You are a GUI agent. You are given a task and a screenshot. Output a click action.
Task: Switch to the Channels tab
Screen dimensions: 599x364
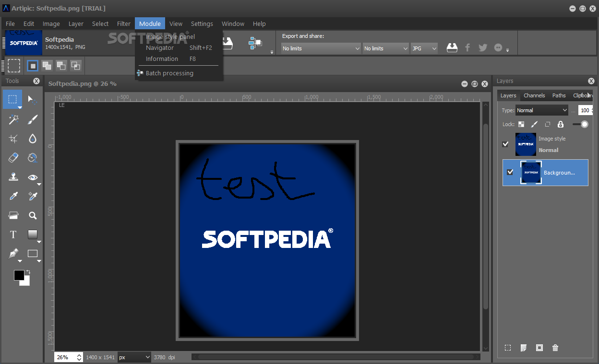pos(534,95)
